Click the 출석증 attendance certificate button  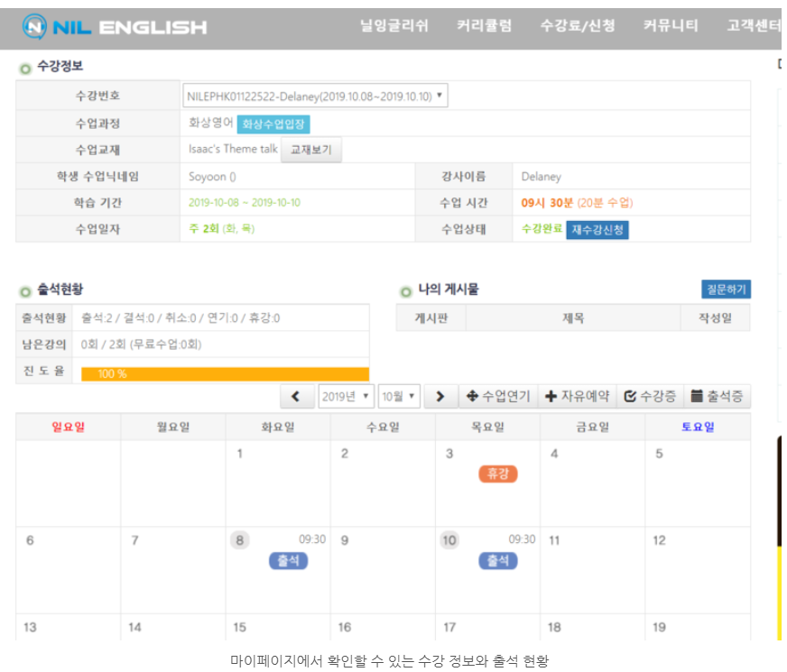(x=718, y=397)
